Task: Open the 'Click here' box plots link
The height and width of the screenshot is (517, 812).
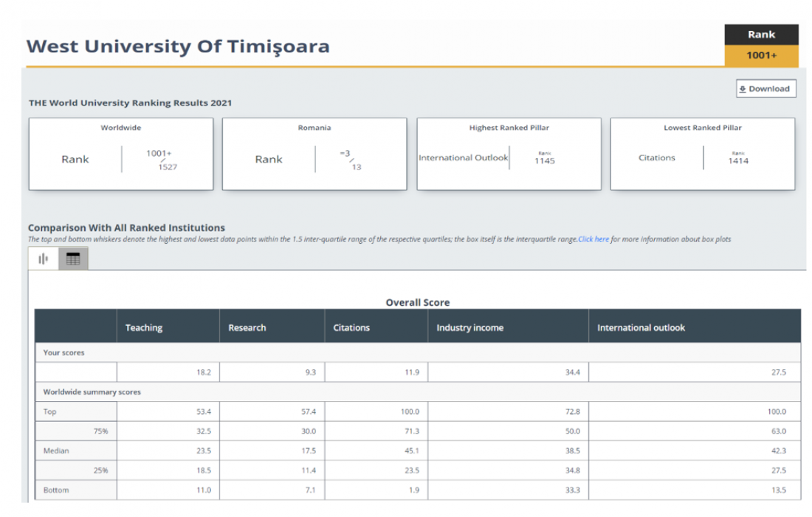Action: point(593,239)
